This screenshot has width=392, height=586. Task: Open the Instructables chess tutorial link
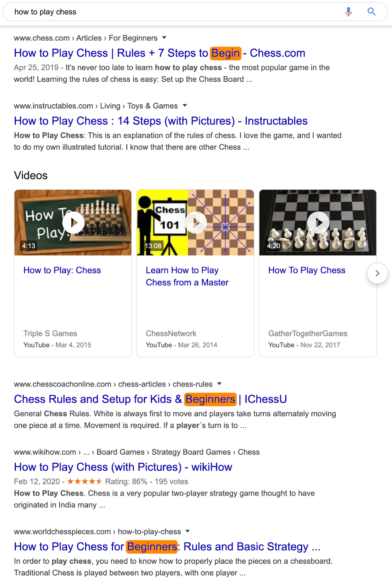pos(160,120)
